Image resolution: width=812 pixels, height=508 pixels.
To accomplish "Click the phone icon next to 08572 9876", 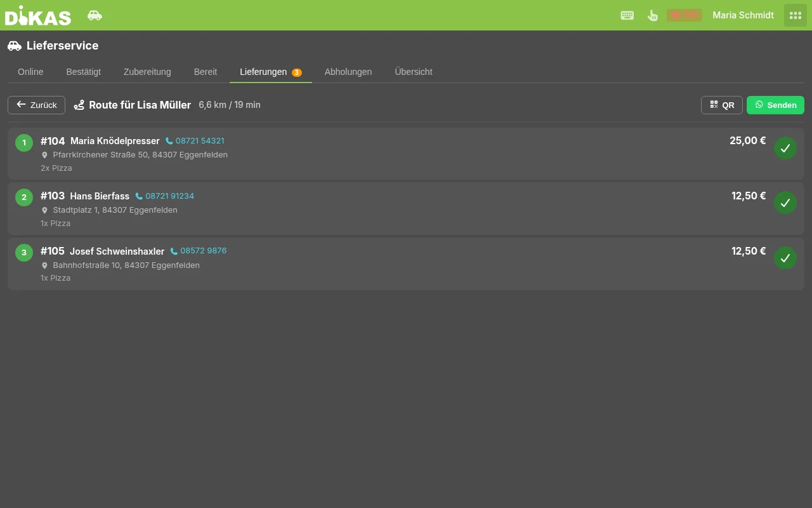I will [x=174, y=251].
